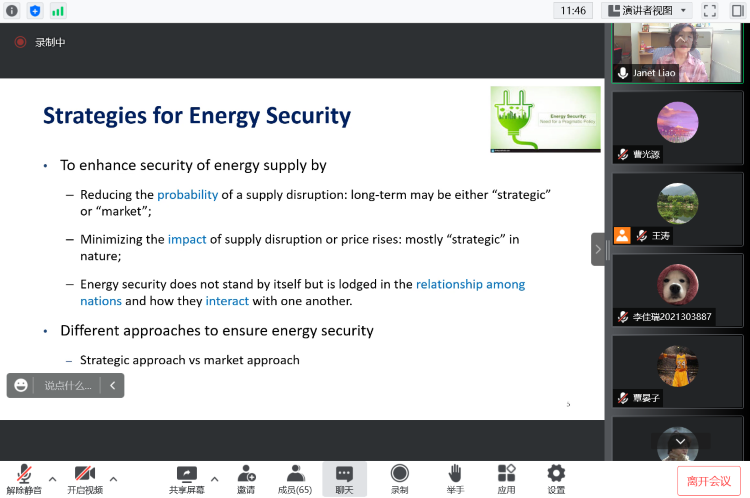Image resolution: width=750 pixels, height=498 pixels.
Task: Open 设置 settings gear
Action: pos(556,478)
